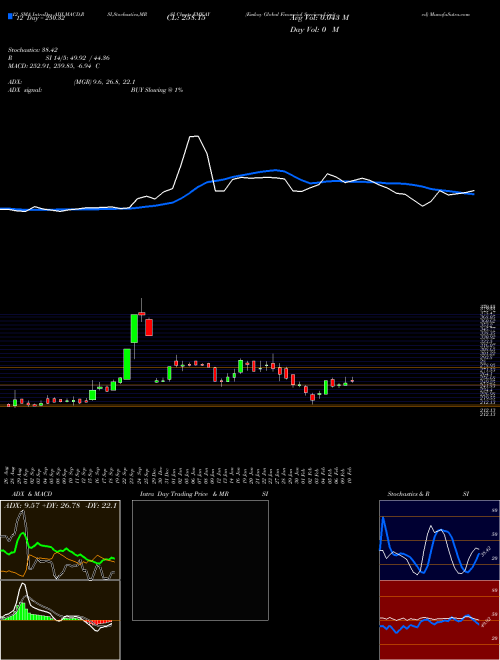The image size is (500, 660).
Task: Click the munafasutra website watermark link at top right
Action: pos(445,14)
